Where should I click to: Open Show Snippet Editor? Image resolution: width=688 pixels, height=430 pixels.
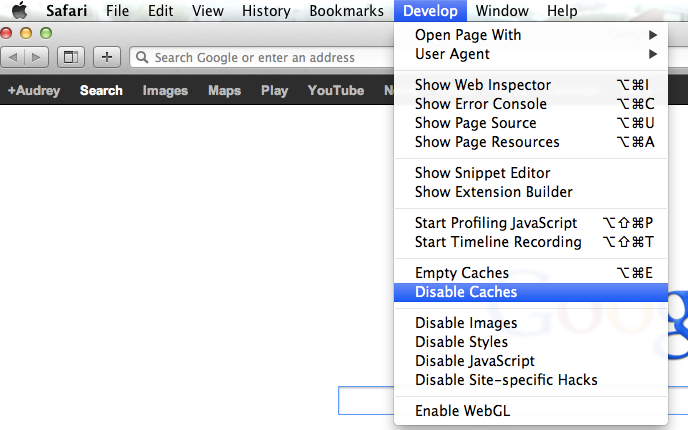click(x=531, y=173)
